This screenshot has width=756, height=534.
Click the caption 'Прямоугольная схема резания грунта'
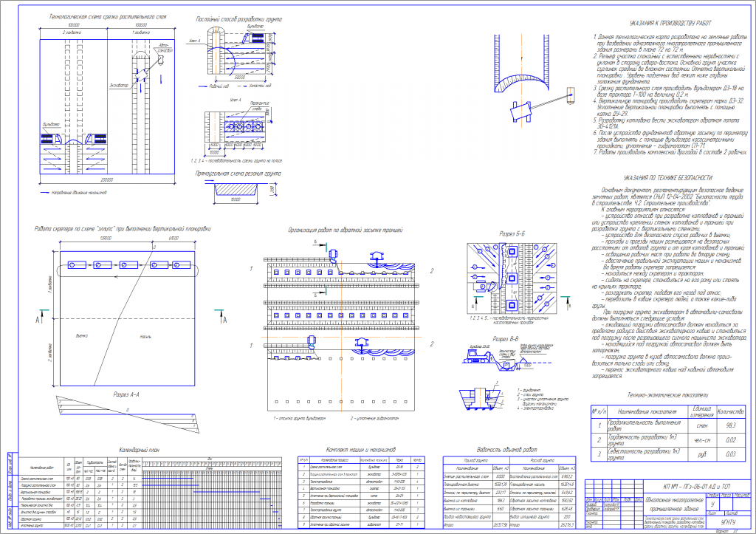pos(238,174)
